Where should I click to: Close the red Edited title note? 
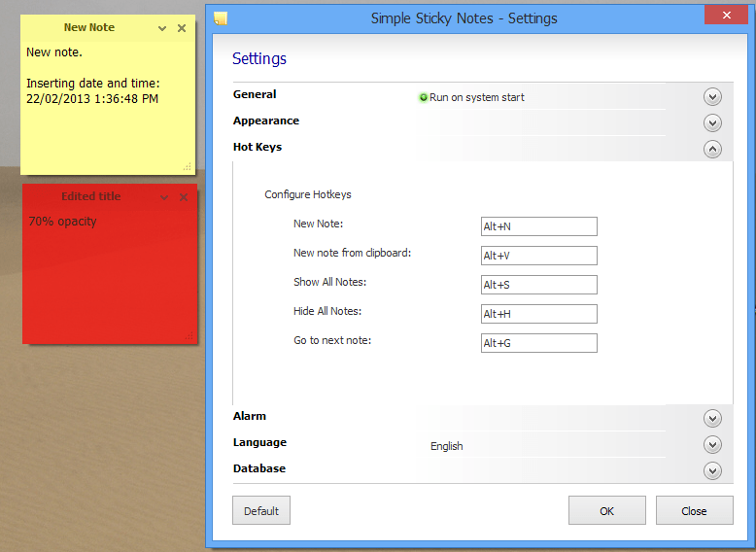tap(184, 196)
